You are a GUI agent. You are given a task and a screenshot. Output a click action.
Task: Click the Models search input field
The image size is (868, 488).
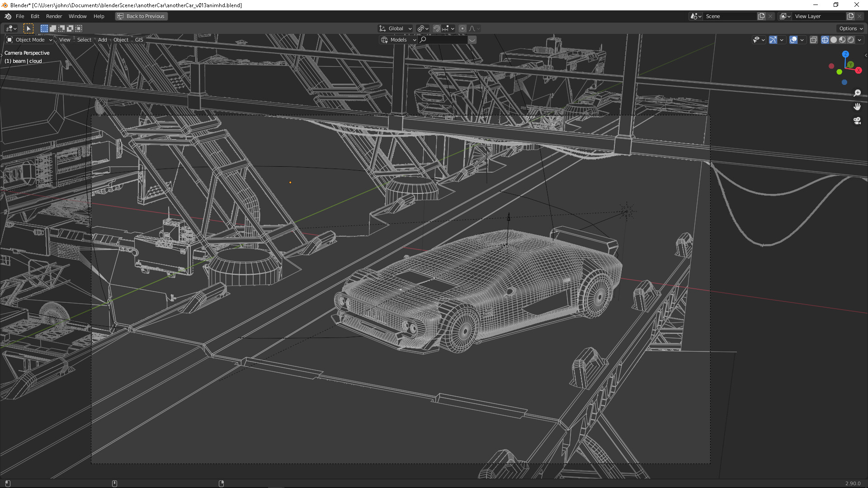point(445,40)
